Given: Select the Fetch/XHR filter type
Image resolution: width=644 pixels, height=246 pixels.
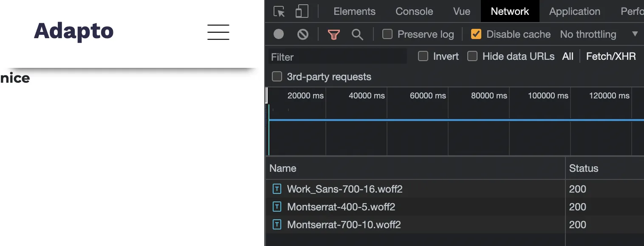Looking at the screenshot, I should pos(611,56).
